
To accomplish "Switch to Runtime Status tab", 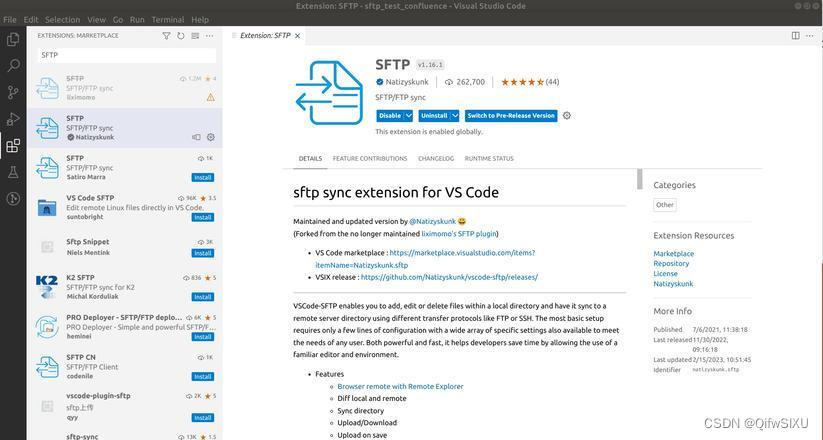I will (x=489, y=159).
